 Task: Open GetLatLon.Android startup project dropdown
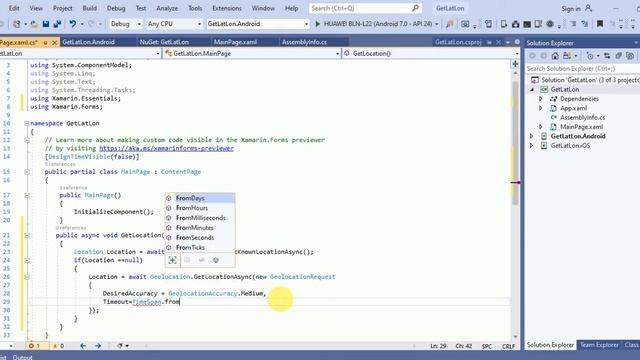click(x=306, y=24)
